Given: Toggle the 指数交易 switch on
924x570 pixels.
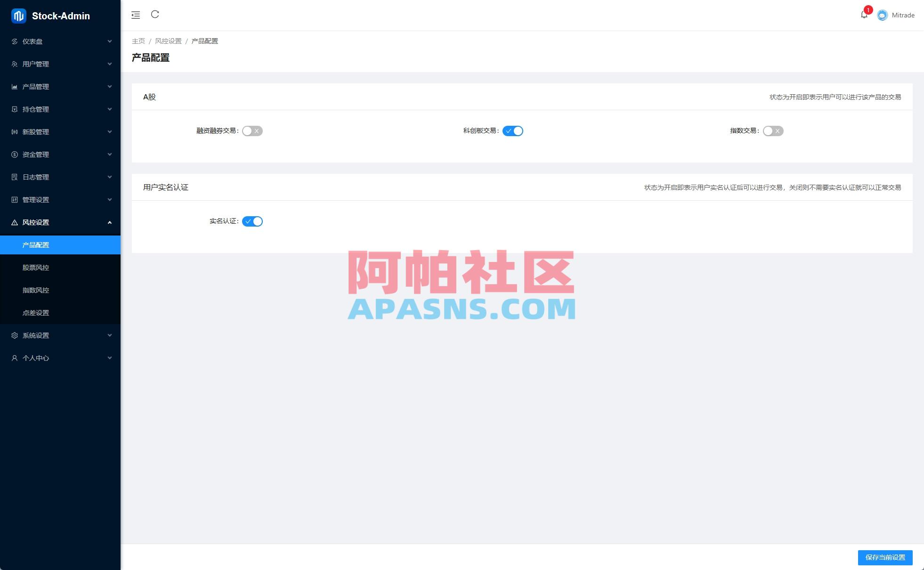Looking at the screenshot, I should coord(772,131).
